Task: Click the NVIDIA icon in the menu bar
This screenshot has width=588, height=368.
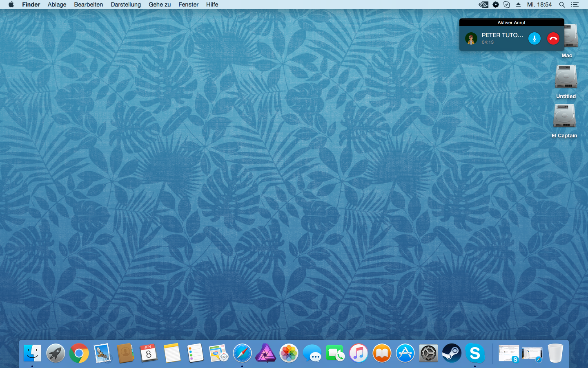Action: coord(483,4)
